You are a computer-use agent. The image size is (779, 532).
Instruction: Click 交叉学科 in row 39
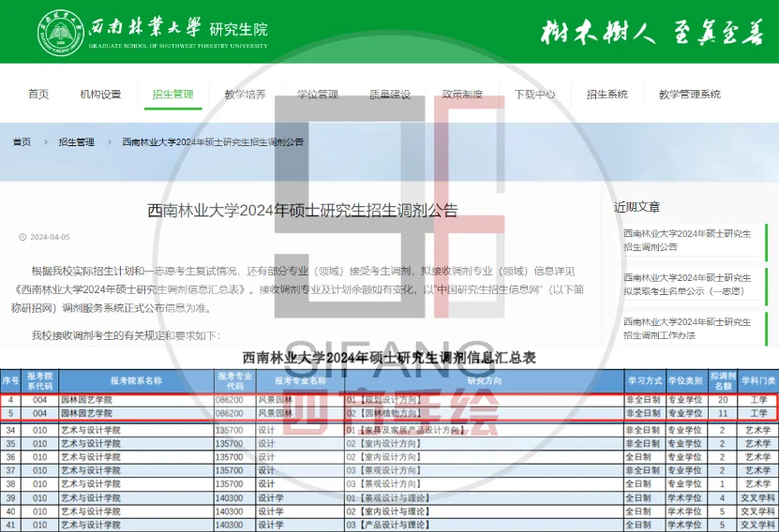point(758,497)
